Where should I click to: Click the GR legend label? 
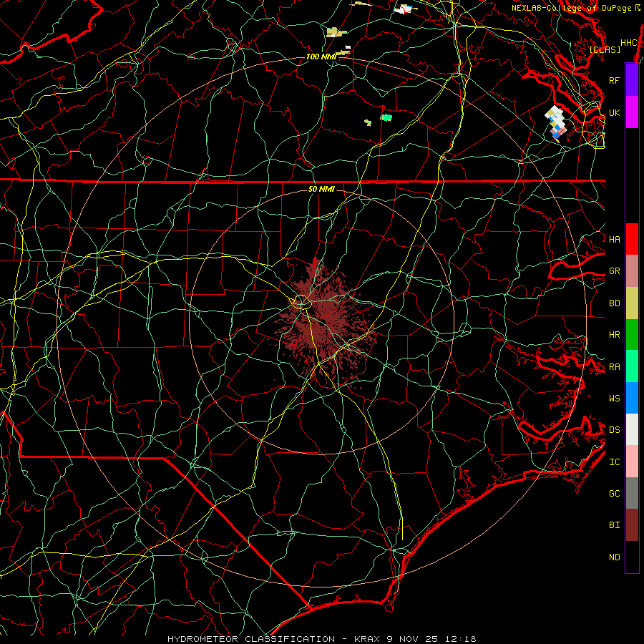pyautogui.click(x=614, y=271)
